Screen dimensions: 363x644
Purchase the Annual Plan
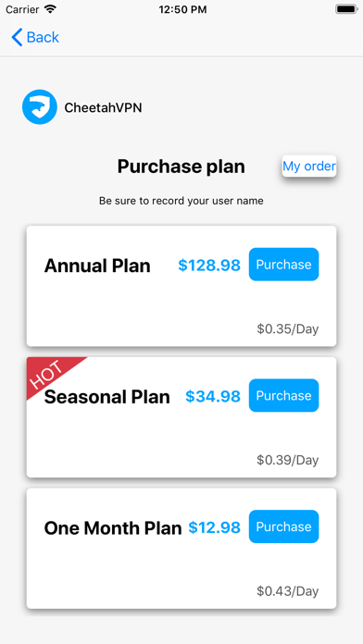point(283,265)
